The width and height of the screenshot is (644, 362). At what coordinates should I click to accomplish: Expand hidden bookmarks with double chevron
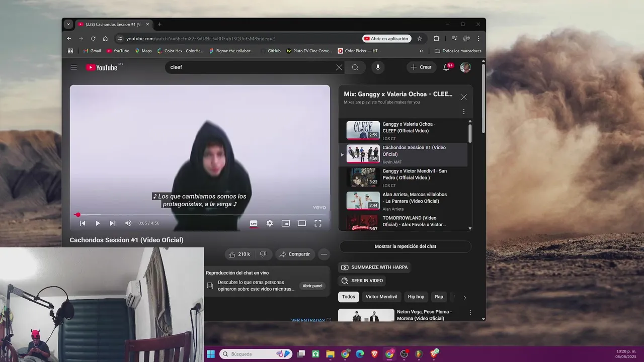(421, 51)
